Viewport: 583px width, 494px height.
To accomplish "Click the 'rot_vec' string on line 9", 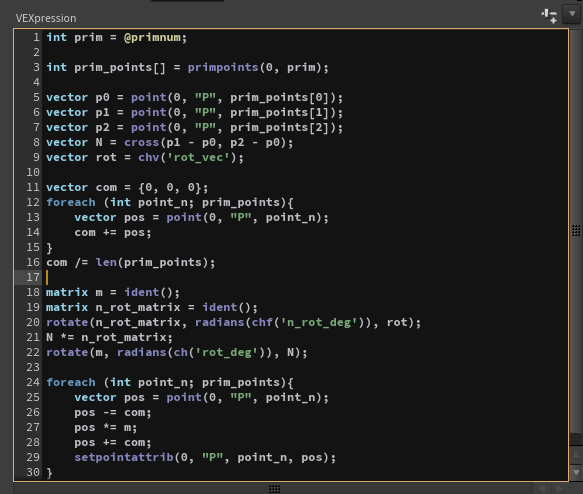I will (198, 158).
